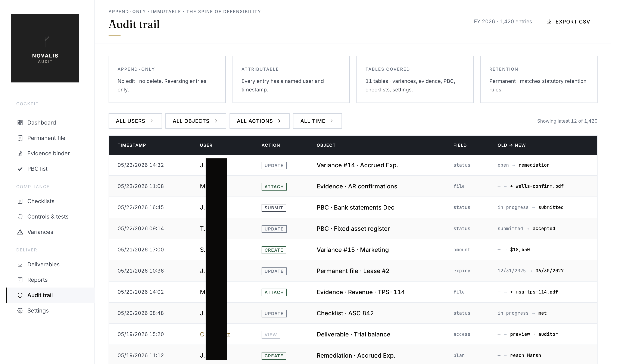Click chevron on All Time filter
Image resolution: width=639 pixels, height=364 pixels.
332,121
